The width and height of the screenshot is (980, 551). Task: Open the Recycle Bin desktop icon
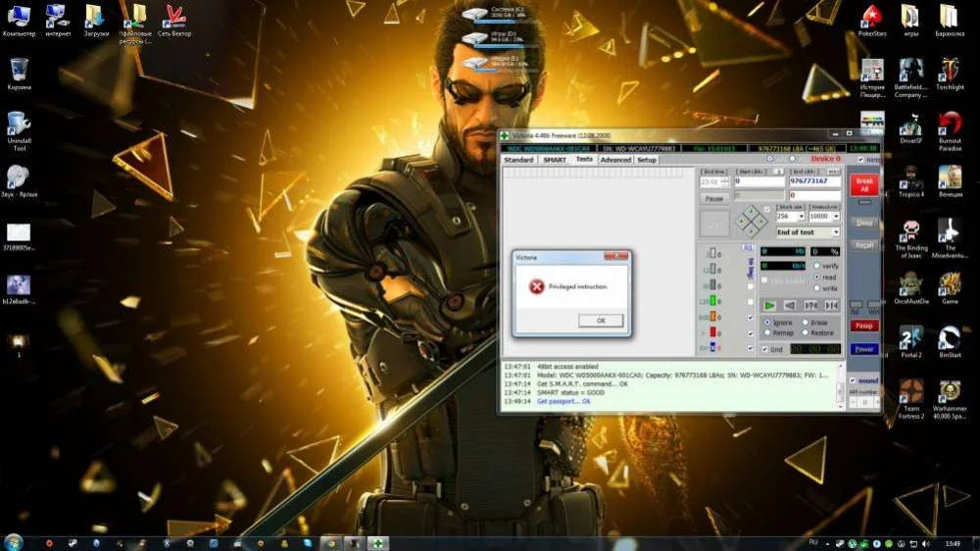pyautogui.click(x=19, y=74)
